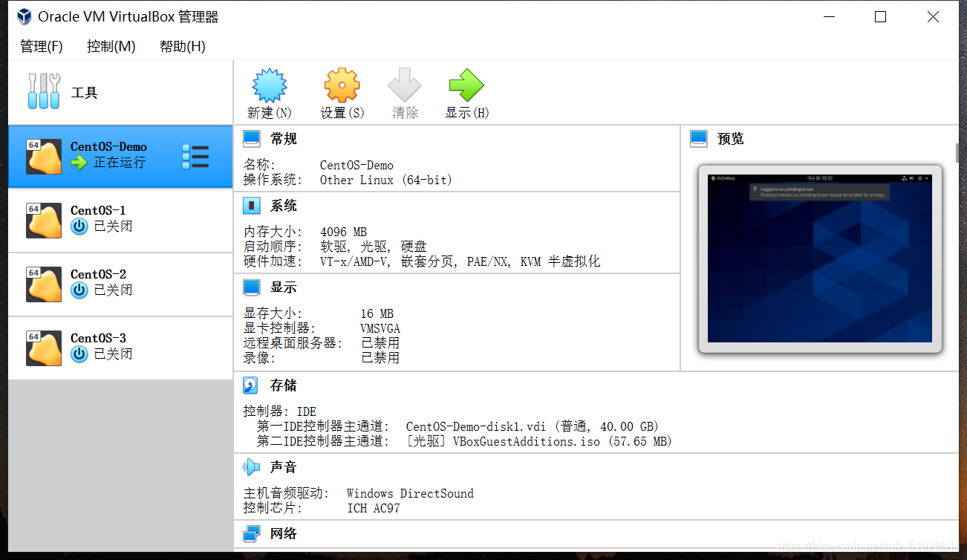Screen dimensions: 967x560
Task: Select the CentOS-Demo VM icon
Action: [44, 157]
